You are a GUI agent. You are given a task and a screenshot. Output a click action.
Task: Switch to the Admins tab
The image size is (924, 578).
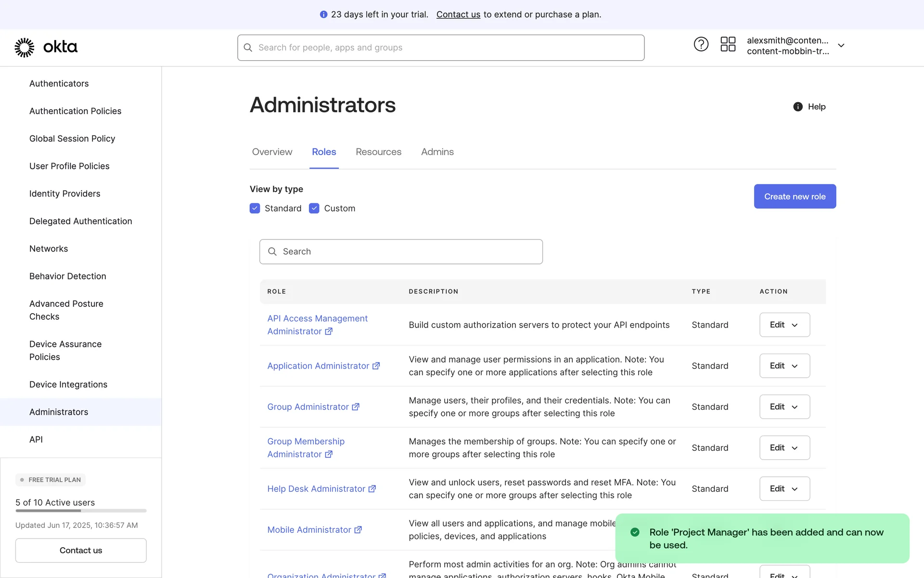pyautogui.click(x=437, y=152)
